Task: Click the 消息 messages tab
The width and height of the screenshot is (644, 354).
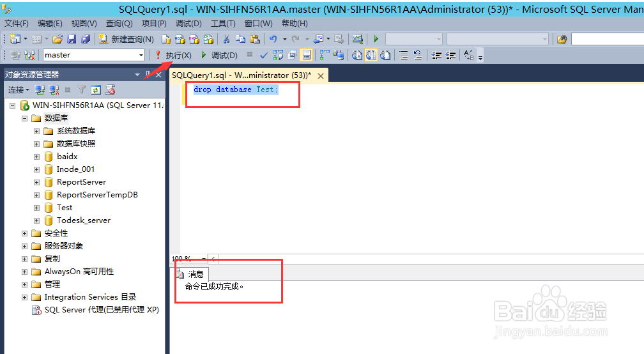Action: 190,274
